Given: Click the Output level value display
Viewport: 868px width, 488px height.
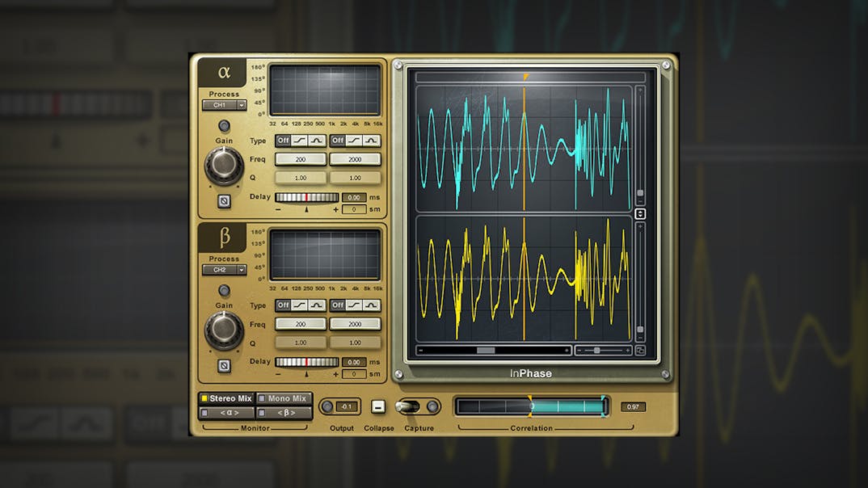Looking at the screenshot, I should pyautogui.click(x=348, y=406).
